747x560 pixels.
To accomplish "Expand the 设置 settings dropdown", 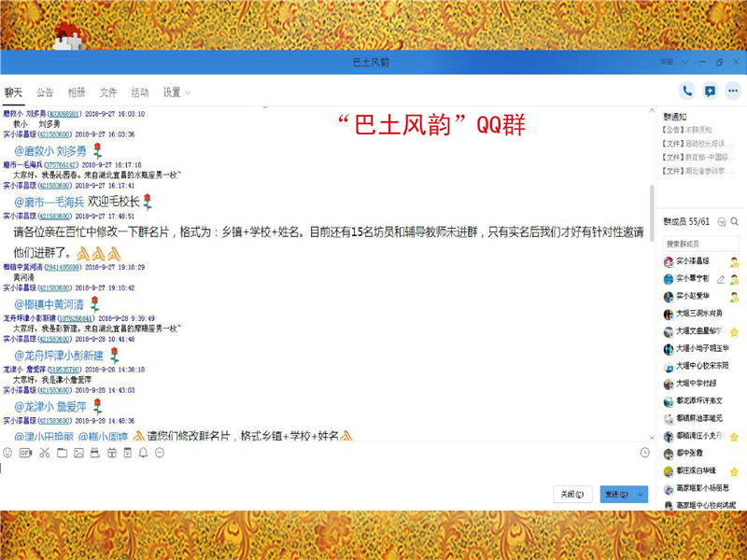I will click(176, 92).
